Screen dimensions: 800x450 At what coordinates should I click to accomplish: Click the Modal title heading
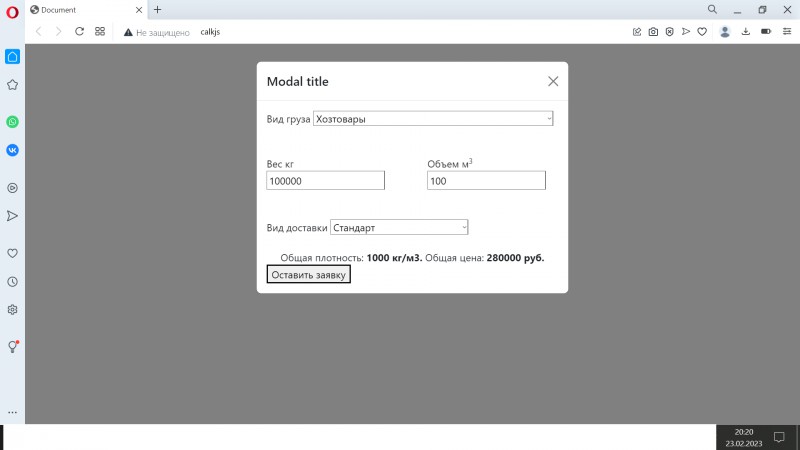coord(297,82)
